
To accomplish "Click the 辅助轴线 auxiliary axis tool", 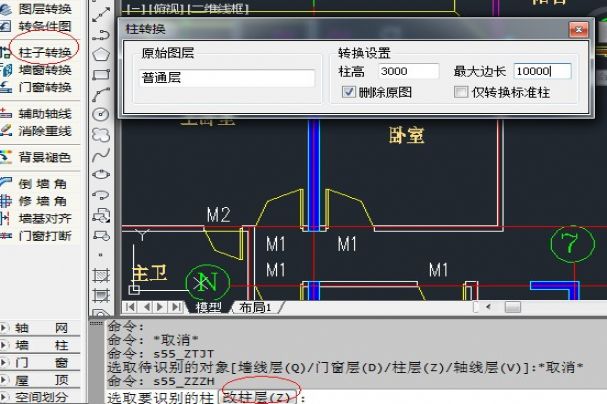I will click(x=44, y=113).
